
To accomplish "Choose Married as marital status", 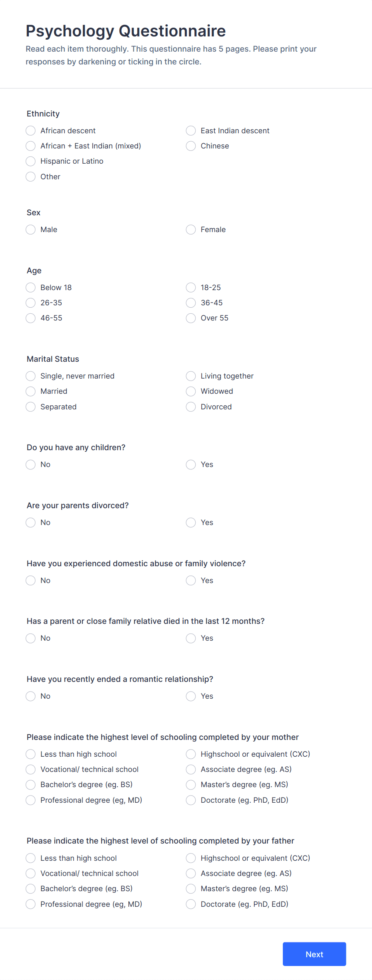I will tap(30, 391).
